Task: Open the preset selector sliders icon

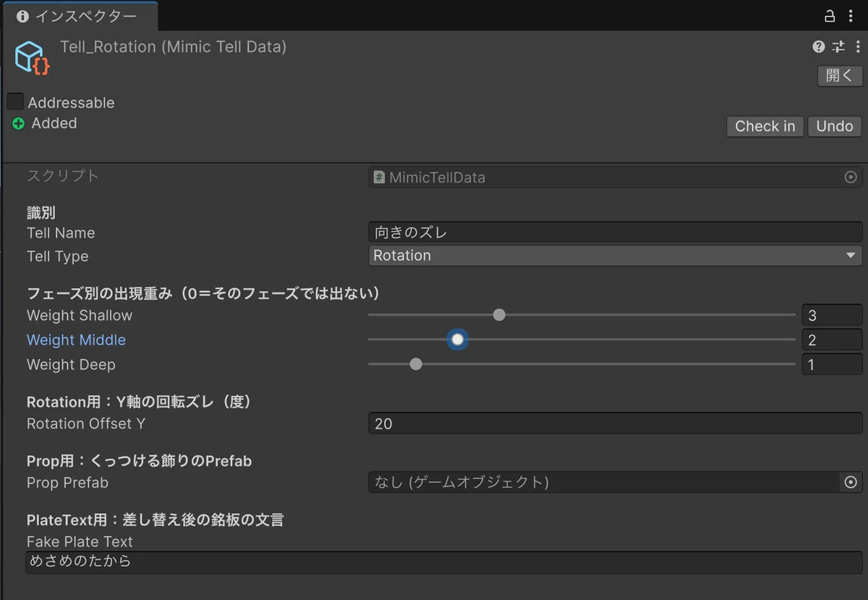Action: (838, 47)
